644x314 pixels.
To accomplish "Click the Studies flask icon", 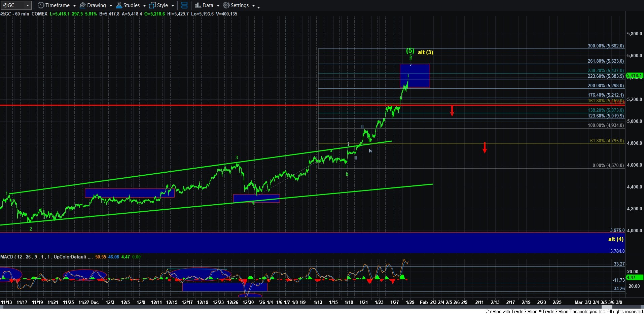I will pos(119,5).
